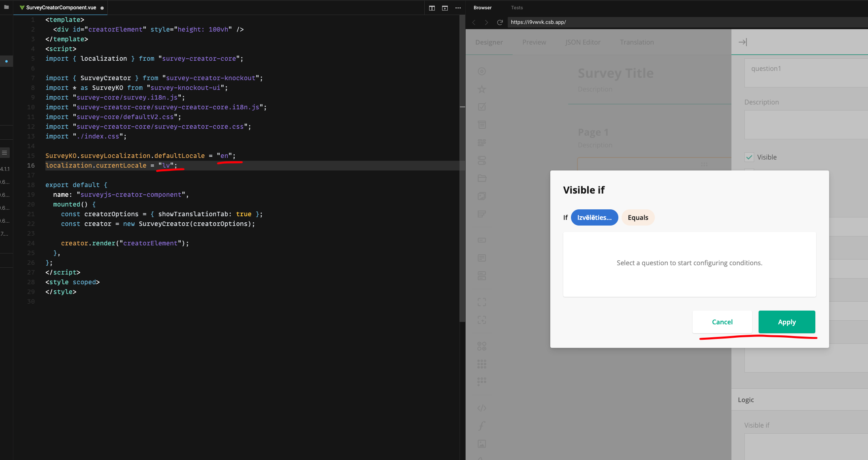Choose the Expression question icon
868x460 pixels.
point(481,426)
